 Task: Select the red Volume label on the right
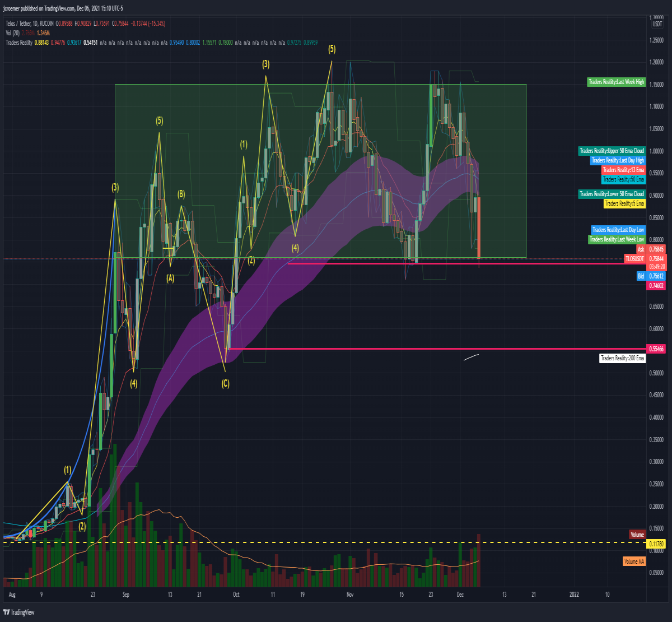click(637, 535)
